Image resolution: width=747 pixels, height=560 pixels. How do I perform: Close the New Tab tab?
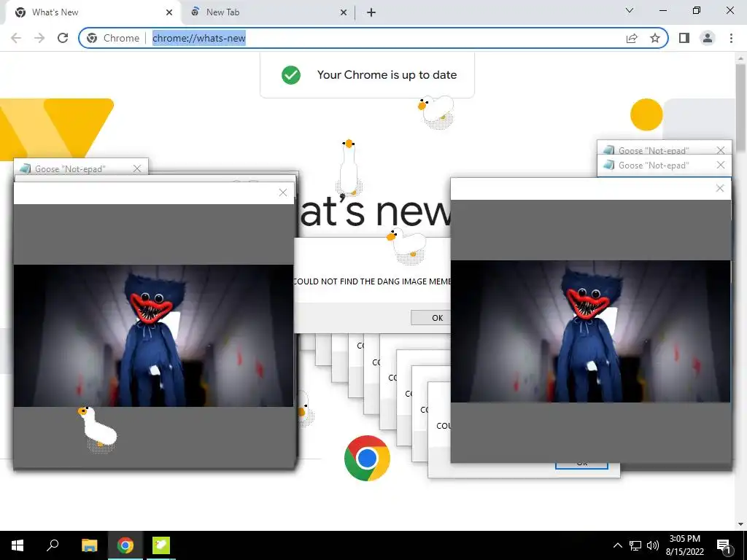(x=343, y=12)
